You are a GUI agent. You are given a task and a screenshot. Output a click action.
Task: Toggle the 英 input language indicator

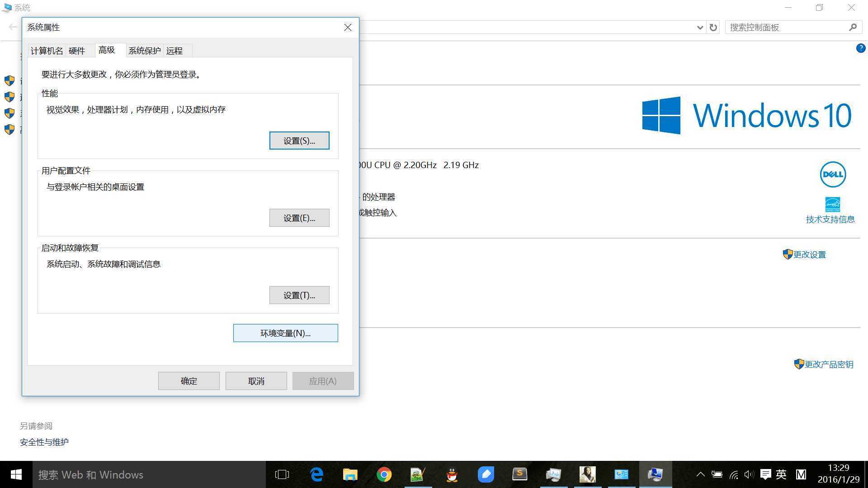coord(781,474)
